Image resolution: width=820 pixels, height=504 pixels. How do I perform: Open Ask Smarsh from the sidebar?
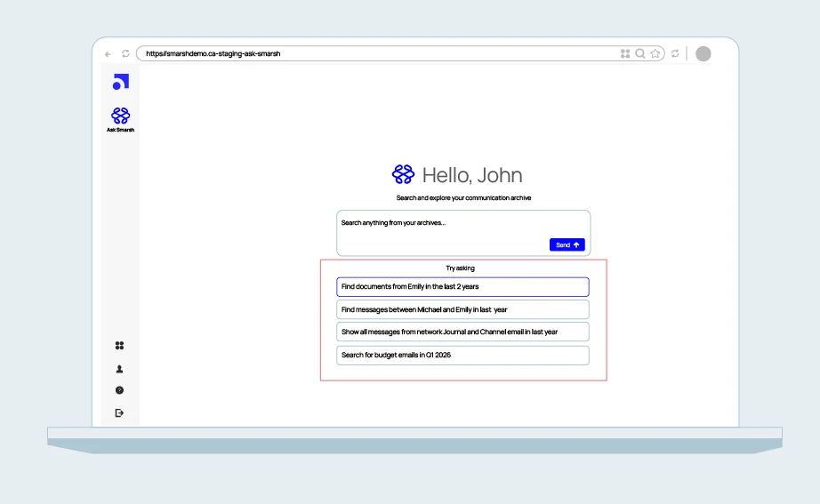point(120,120)
